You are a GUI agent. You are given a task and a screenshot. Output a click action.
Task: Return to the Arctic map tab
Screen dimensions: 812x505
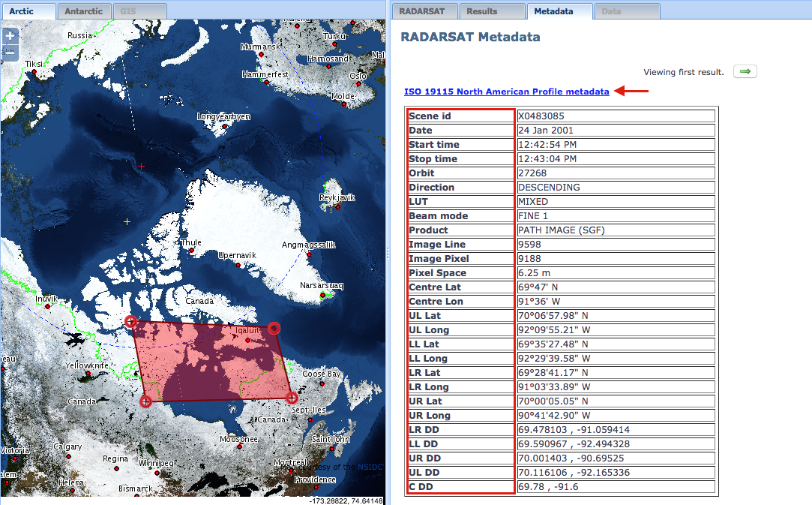(x=28, y=11)
